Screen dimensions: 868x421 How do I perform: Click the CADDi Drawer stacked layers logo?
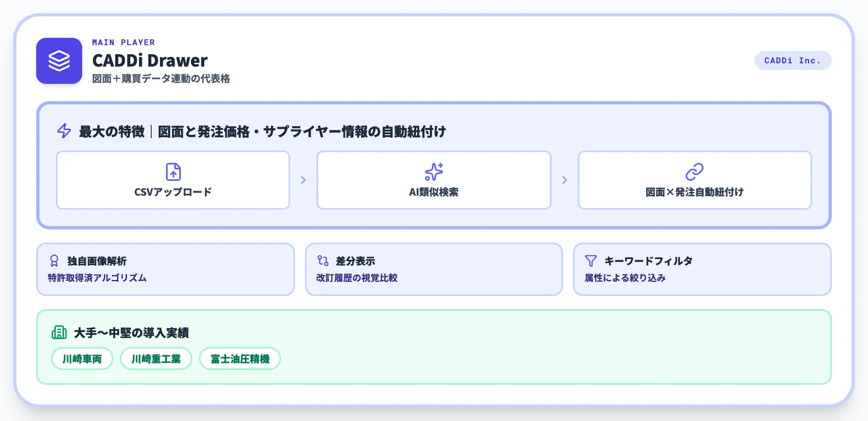tap(59, 61)
